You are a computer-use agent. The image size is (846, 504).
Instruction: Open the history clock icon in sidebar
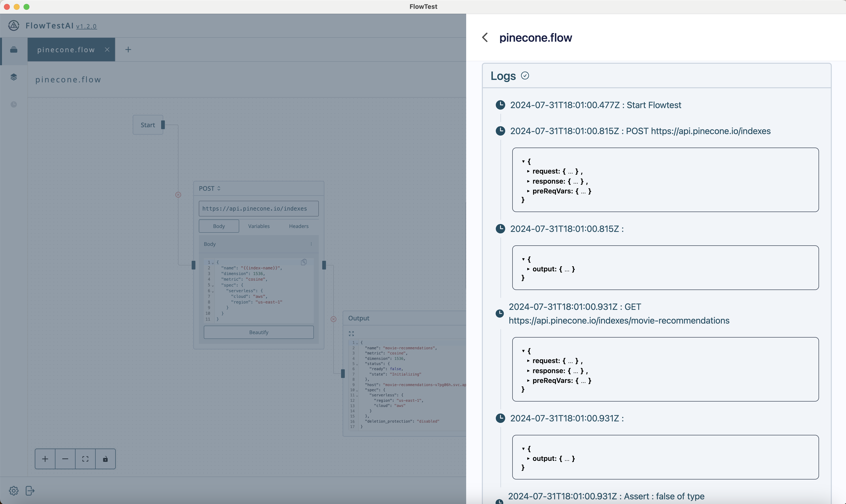[x=13, y=104]
